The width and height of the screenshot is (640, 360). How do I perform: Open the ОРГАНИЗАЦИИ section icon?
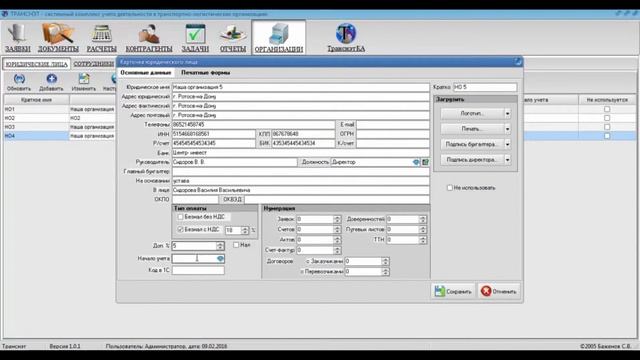tap(279, 34)
